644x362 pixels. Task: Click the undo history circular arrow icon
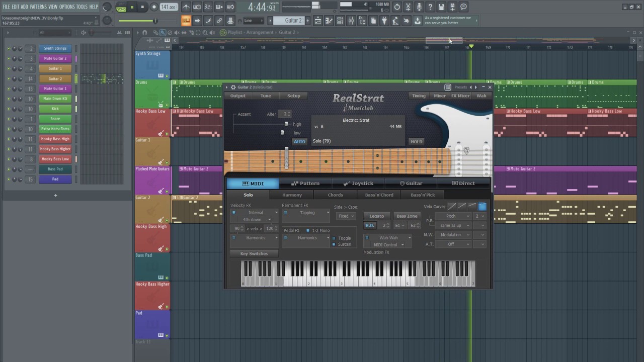point(397,7)
